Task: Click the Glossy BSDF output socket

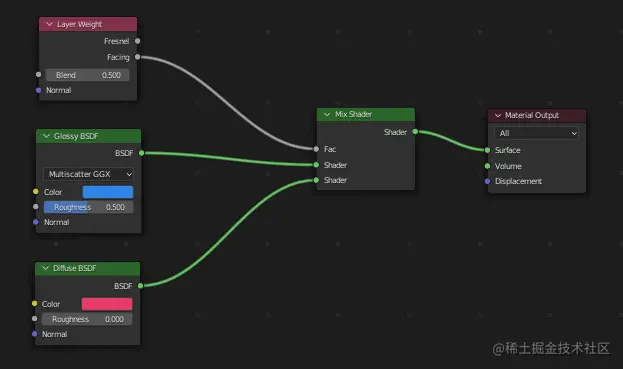Action: (x=141, y=153)
